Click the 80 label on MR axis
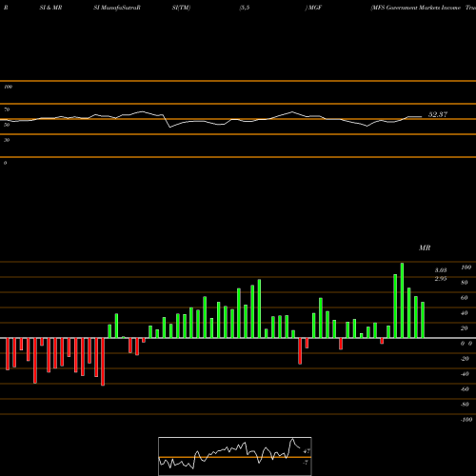The height and width of the screenshot is (476, 476). (x=465, y=283)
